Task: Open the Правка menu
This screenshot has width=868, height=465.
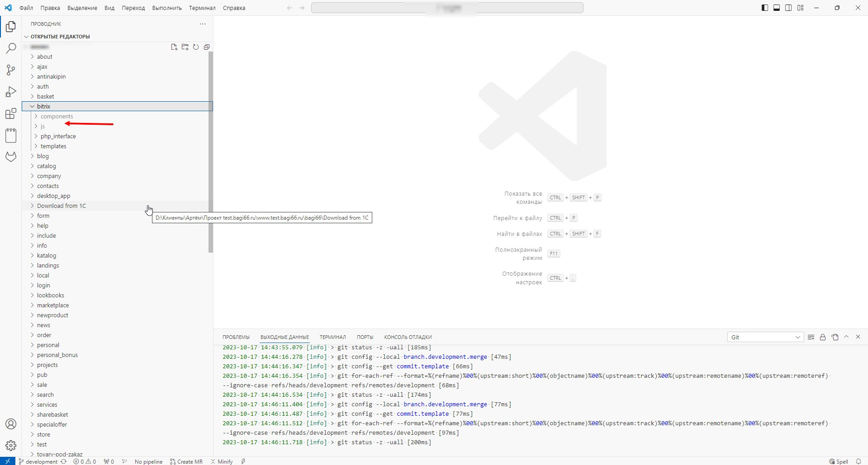Action: pos(50,8)
